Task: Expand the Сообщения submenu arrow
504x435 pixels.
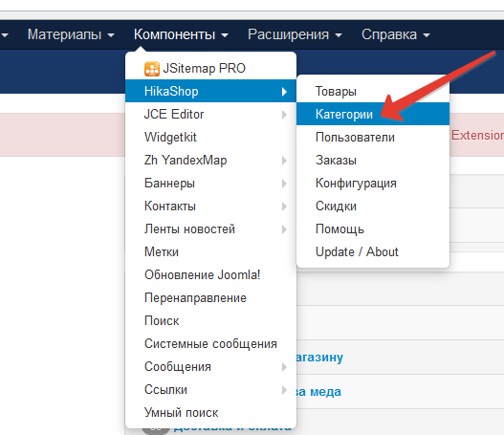Action: point(284,367)
